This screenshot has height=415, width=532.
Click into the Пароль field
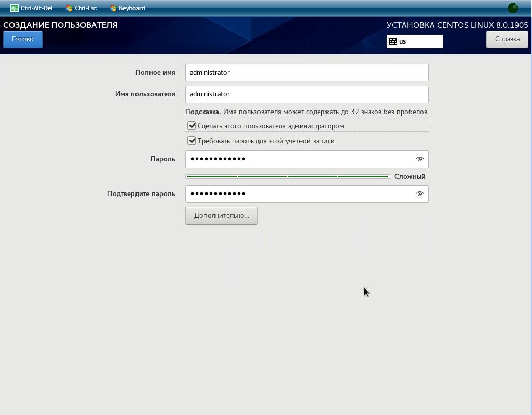[307, 159]
